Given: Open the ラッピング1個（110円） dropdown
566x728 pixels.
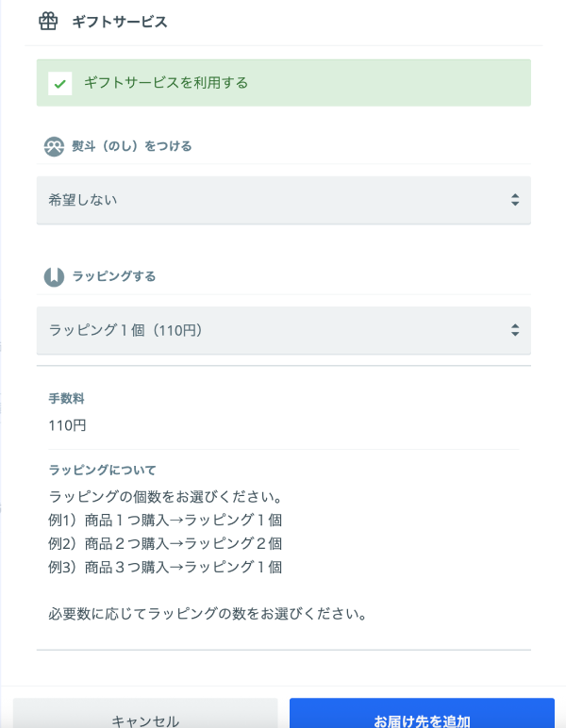Looking at the screenshot, I should pyautogui.click(x=283, y=330).
